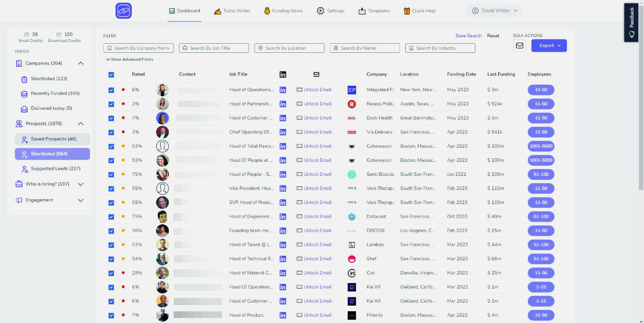Uncheck the select-all checkbox in the table header

(111, 74)
